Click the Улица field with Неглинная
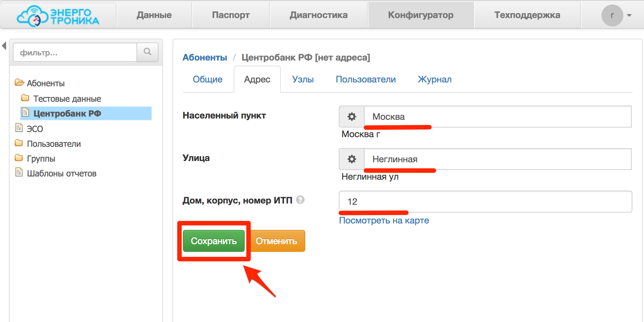644x322 pixels. (x=497, y=159)
